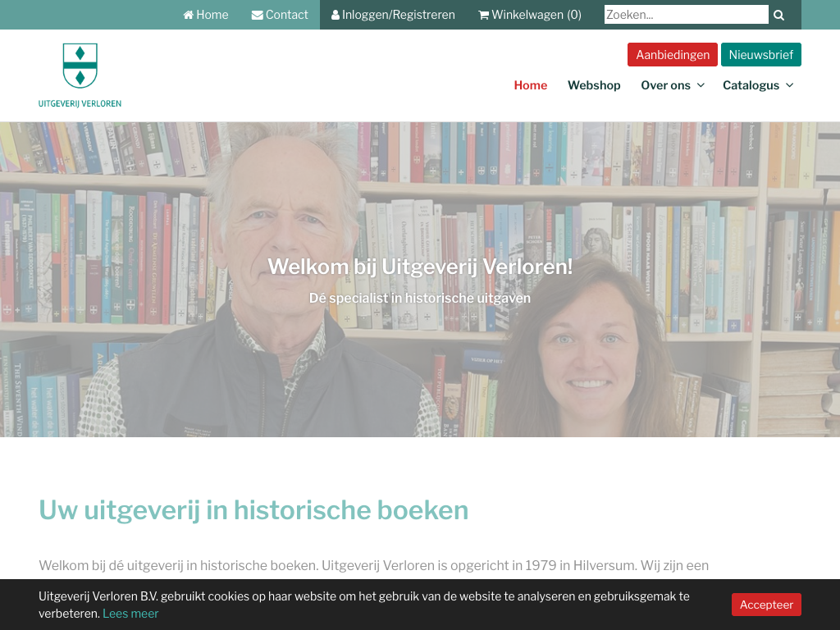Follow the Lees meer cookie link
Screen dimensions: 840x630
pos(130,614)
